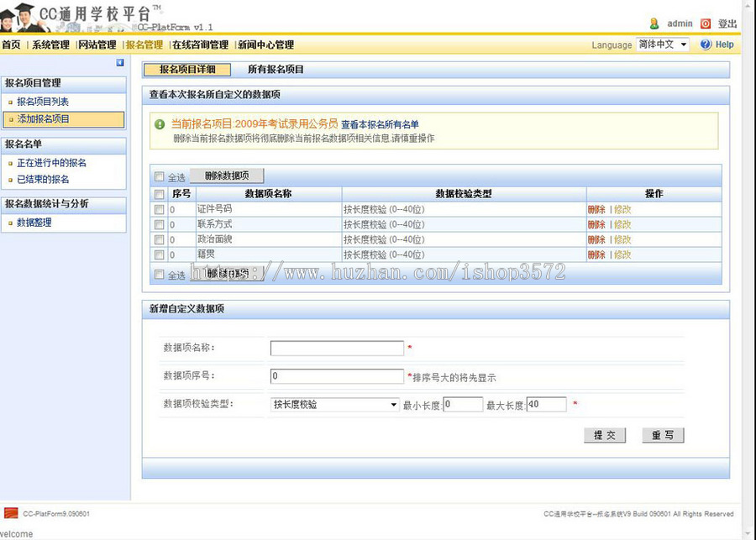This screenshot has width=756, height=540.
Task: Click the admin user icon in the header
Action: [654, 24]
